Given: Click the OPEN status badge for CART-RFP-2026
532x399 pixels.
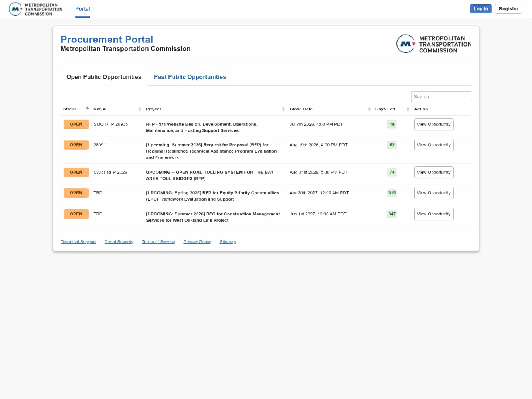Looking at the screenshot, I should pos(76,172).
